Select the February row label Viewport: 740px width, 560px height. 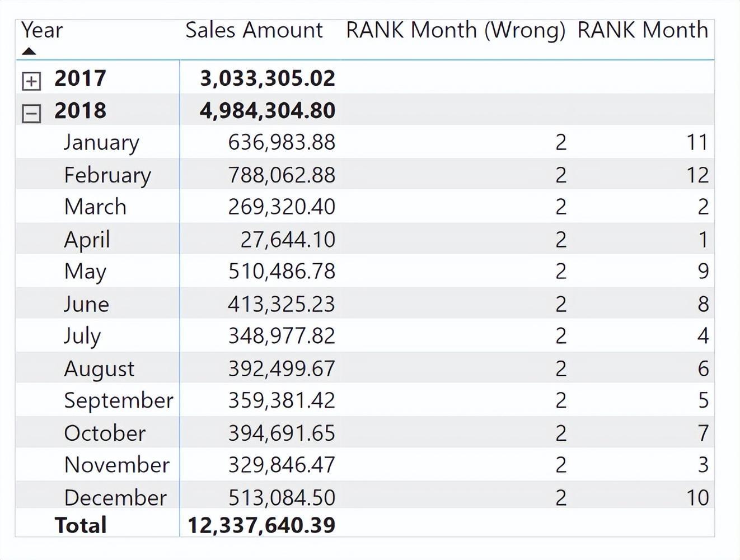pos(107,175)
